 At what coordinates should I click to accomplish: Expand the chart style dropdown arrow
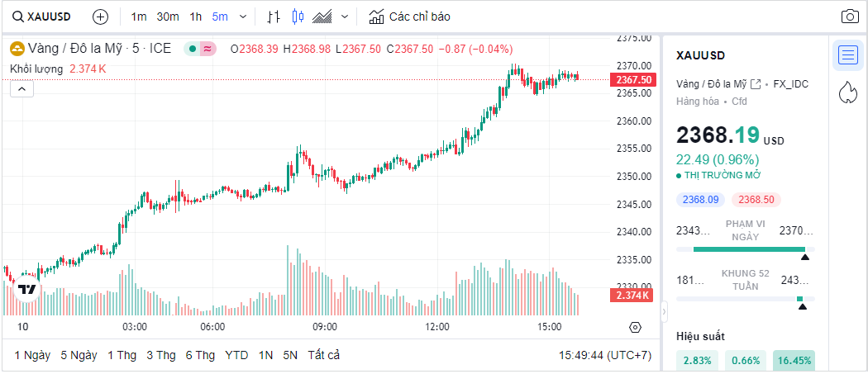click(345, 17)
